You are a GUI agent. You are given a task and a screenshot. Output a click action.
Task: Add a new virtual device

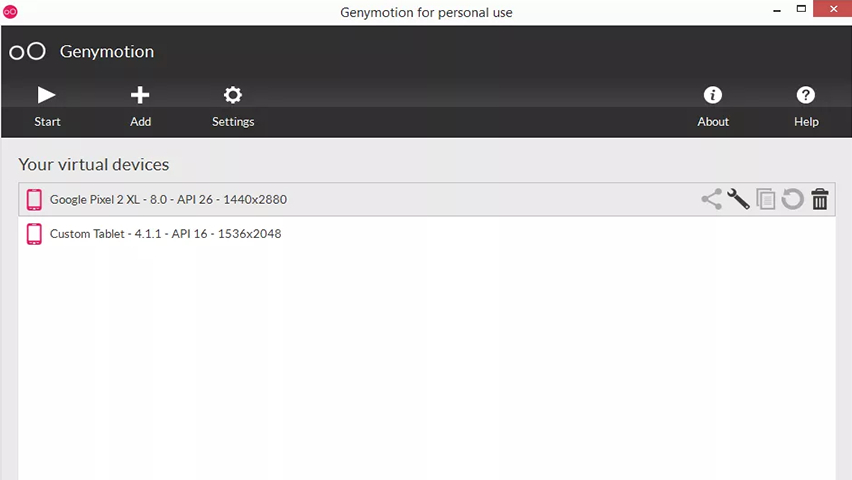pyautogui.click(x=140, y=105)
